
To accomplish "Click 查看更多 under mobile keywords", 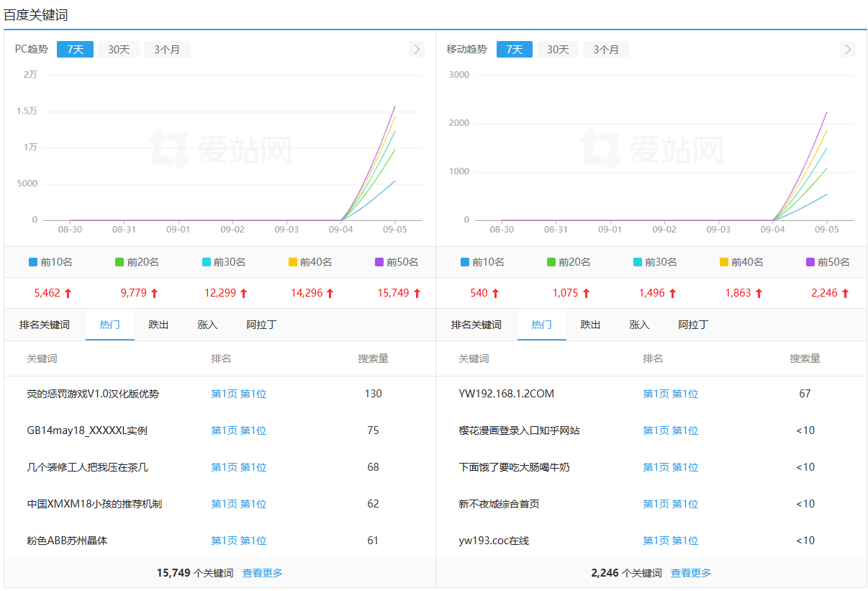I will [691, 573].
